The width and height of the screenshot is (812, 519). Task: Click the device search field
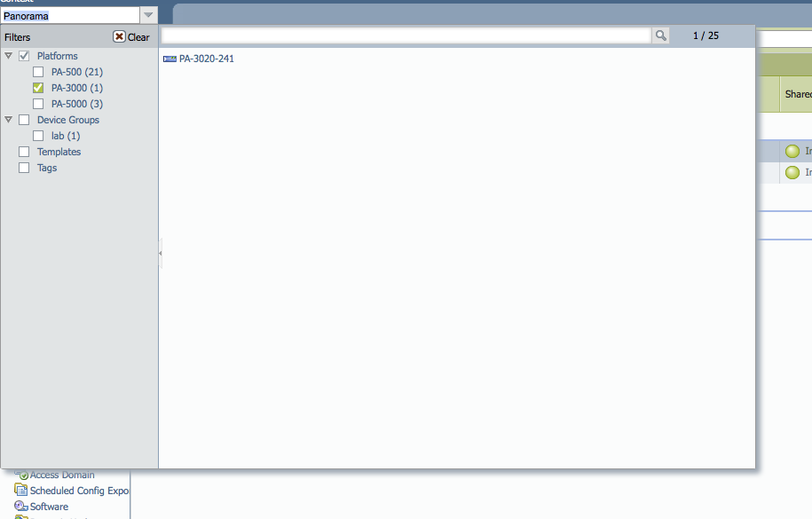[406, 35]
